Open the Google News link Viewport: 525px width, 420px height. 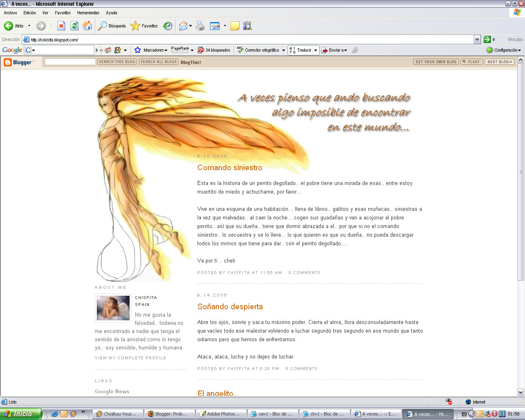pyautogui.click(x=112, y=391)
